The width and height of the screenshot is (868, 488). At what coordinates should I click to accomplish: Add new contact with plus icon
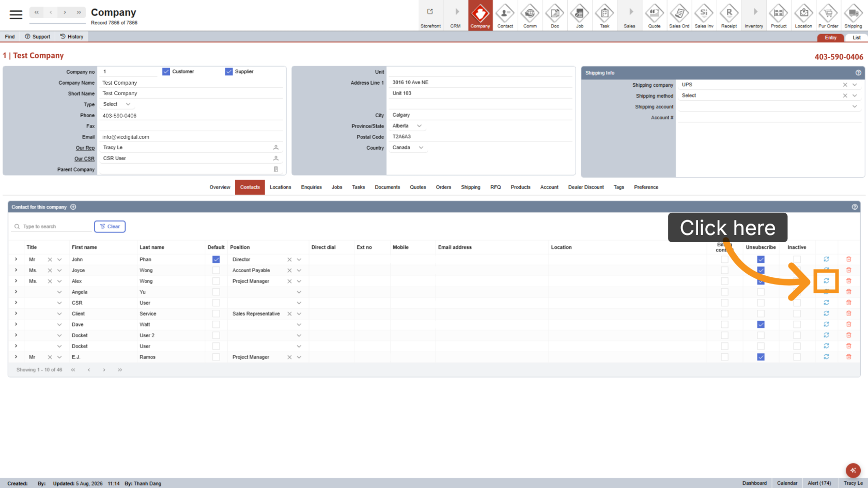tap(73, 207)
